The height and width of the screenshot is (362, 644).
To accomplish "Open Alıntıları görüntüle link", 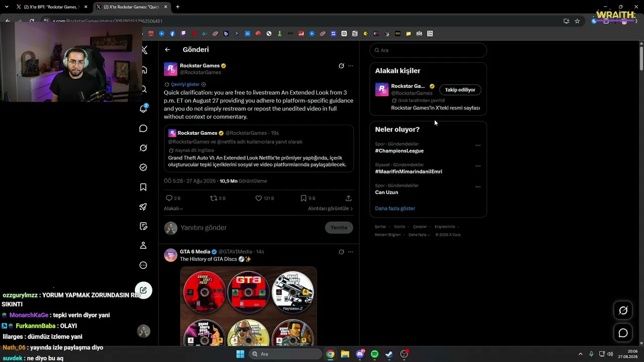I will pyautogui.click(x=331, y=208).
